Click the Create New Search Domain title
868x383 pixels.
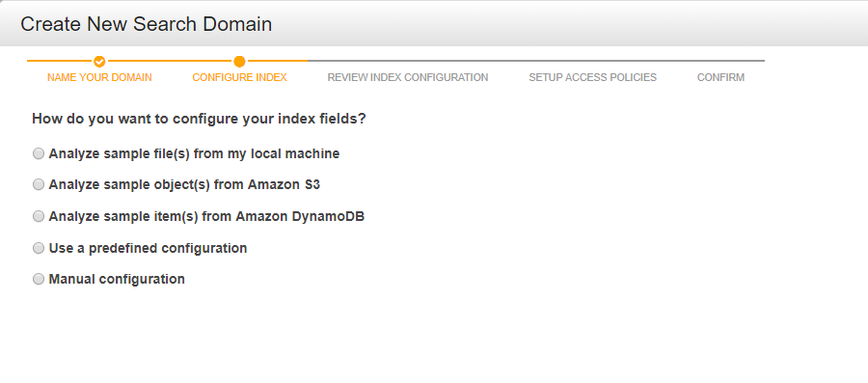click(147, 24)
